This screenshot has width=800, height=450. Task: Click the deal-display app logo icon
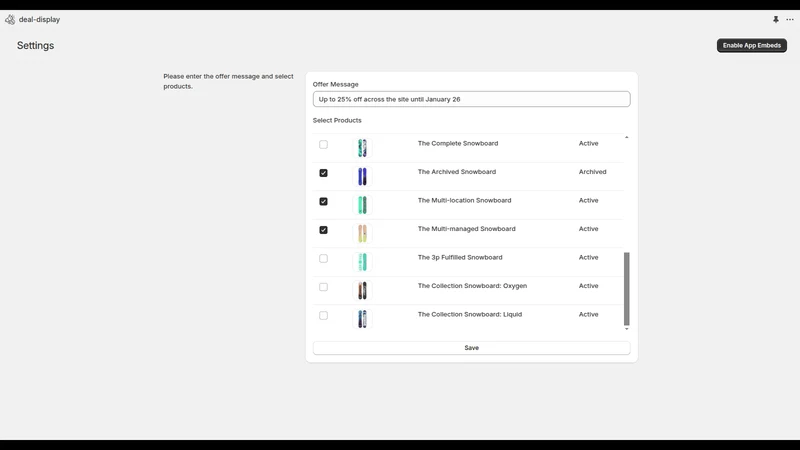coord(10,19)
